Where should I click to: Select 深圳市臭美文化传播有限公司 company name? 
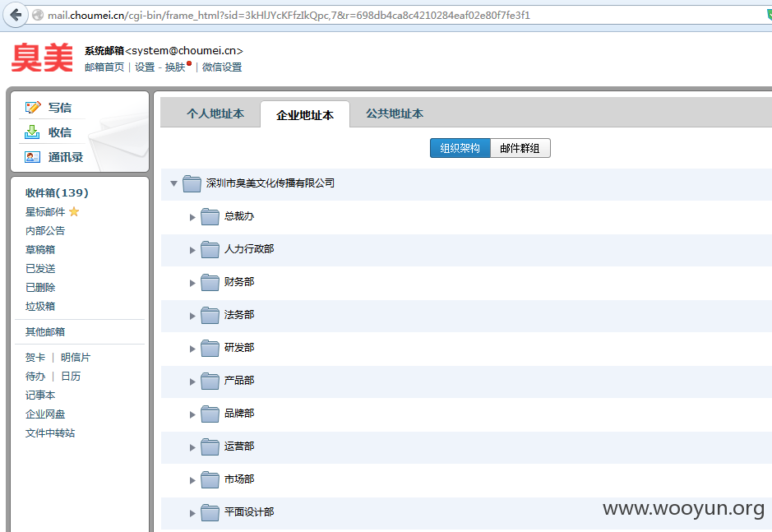click(x=270, y=183)
